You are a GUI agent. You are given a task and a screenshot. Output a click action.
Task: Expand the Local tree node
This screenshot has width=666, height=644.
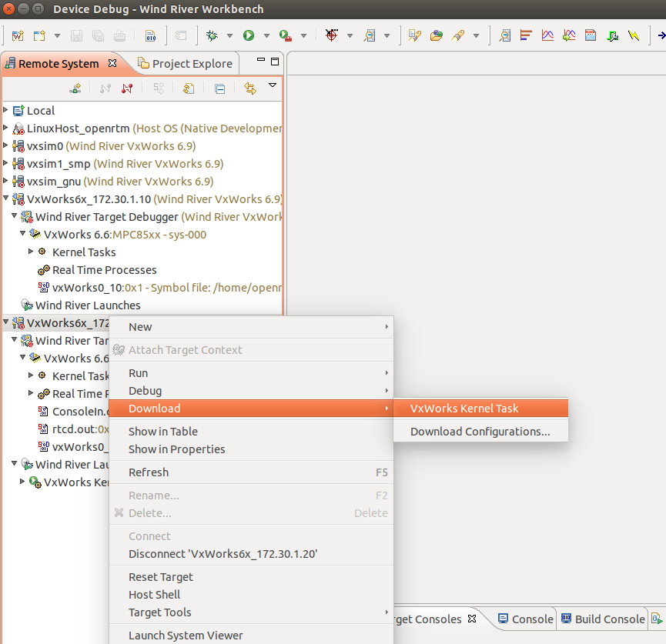[x=5, y=110]
